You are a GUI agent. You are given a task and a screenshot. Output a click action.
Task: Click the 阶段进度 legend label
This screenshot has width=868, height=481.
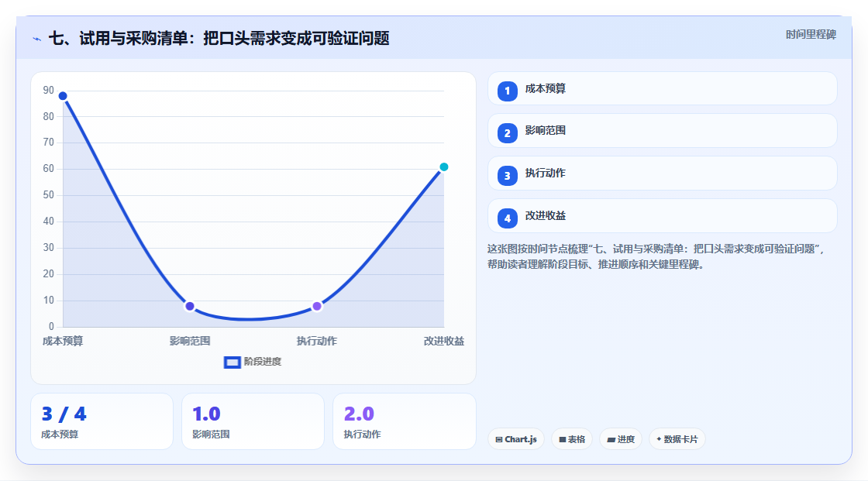[263, 362]
